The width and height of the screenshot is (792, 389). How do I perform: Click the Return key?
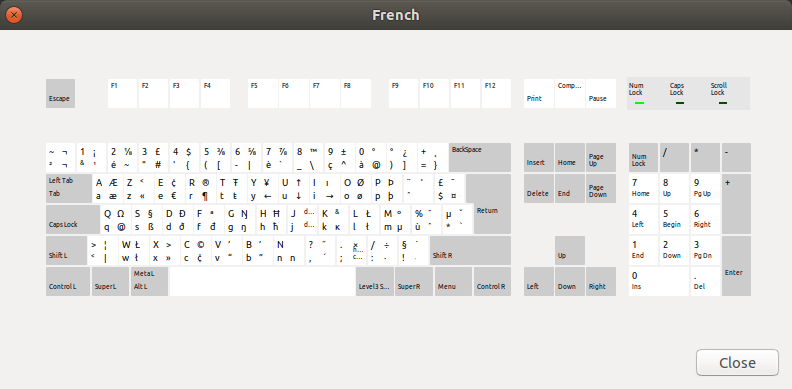pyautogui.click(x=488, y=204)
